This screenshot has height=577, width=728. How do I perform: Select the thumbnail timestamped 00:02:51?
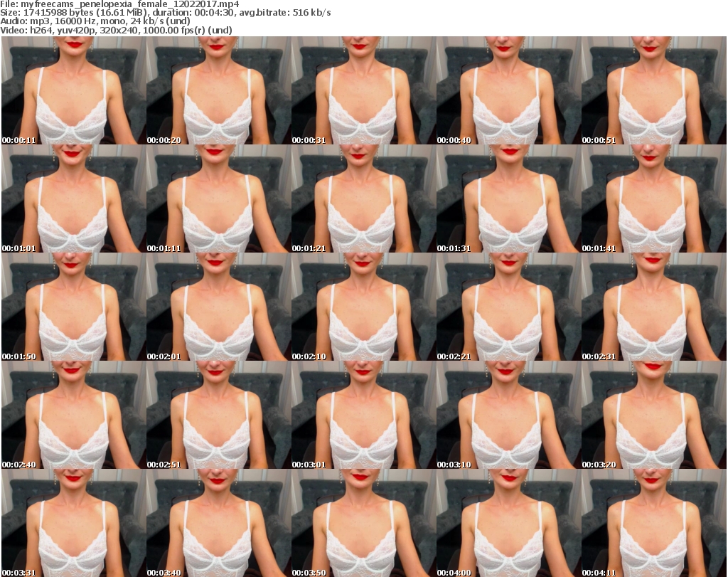pyautogui.click(x=219, y=415)
